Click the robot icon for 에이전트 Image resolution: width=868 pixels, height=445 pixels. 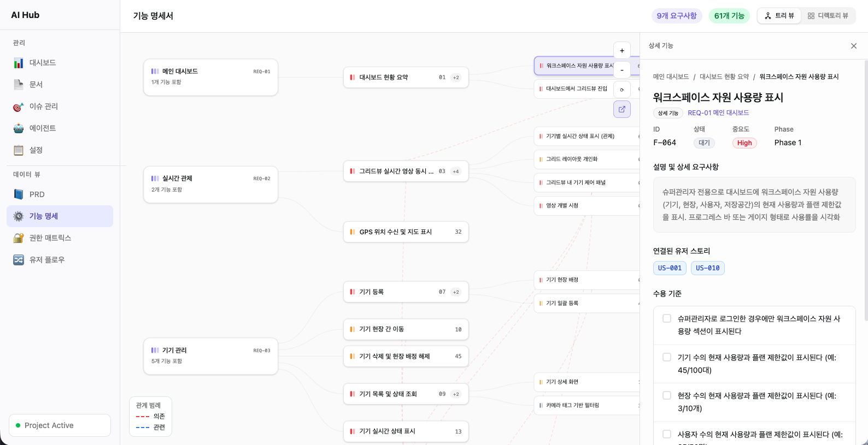point(19,128)
